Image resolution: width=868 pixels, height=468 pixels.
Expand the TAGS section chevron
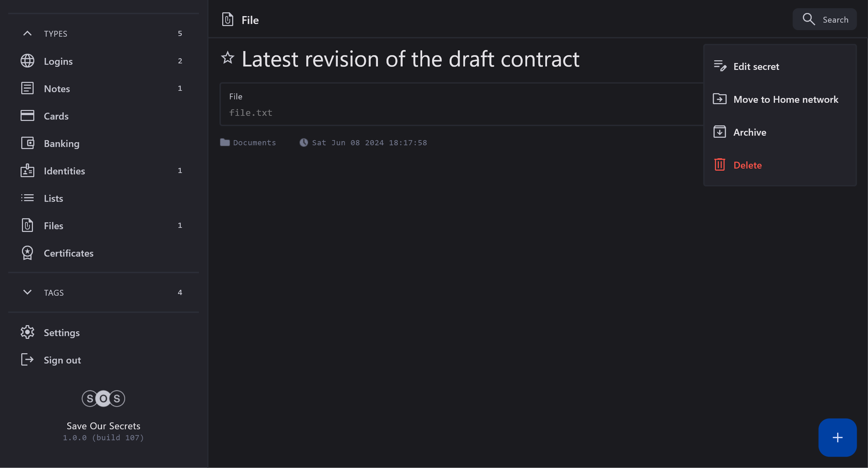(27, 292)
